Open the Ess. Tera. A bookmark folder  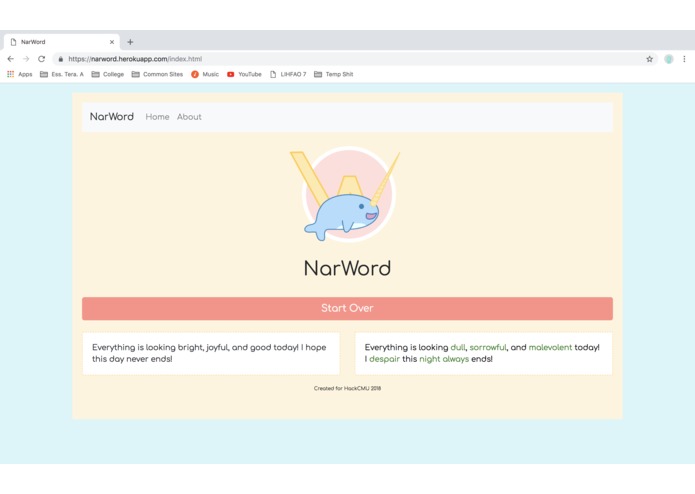(62, 74)
